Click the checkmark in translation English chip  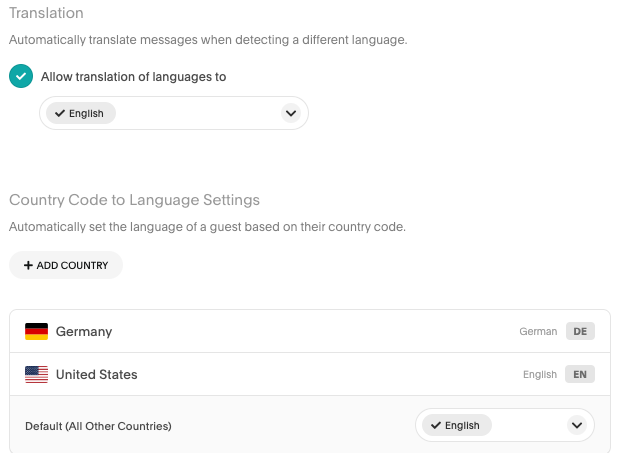59,114
